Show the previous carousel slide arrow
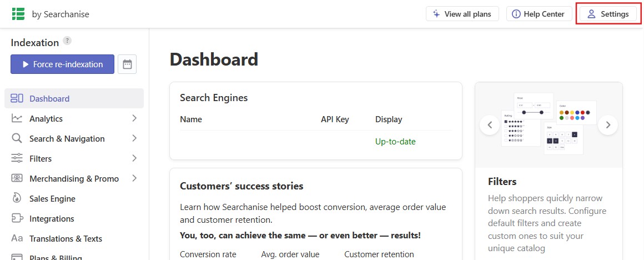 [490, 125]
